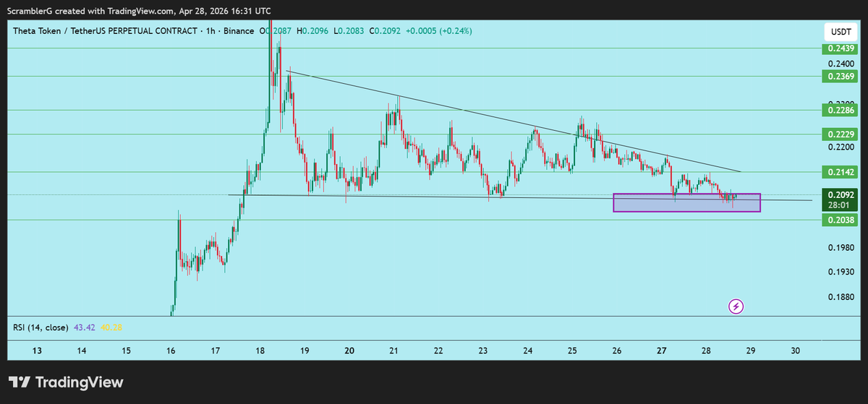868x404 pixels.
Task: Click the 28:01 candle countdown timer
Action: pyautogui.click(x=839, y=205)
